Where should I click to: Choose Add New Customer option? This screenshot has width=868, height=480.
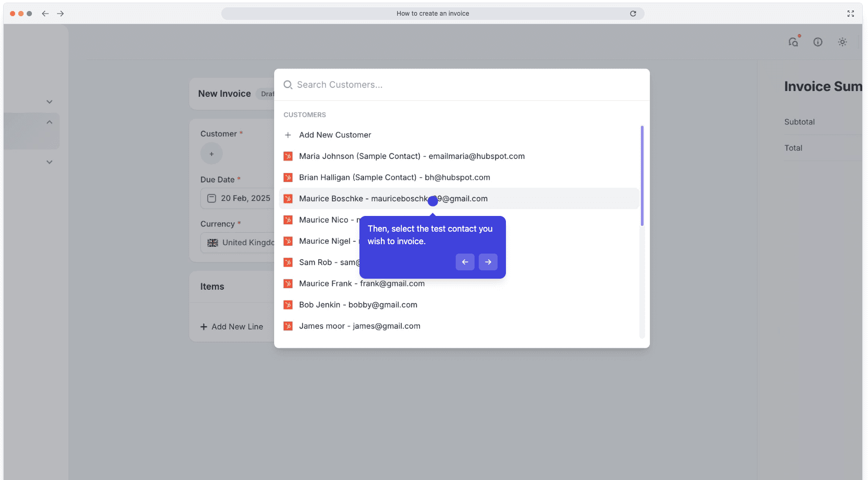click(x=459, y=135)
